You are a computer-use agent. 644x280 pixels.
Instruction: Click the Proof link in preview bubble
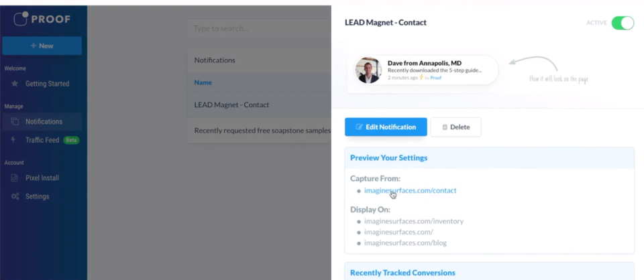point(436,78)
